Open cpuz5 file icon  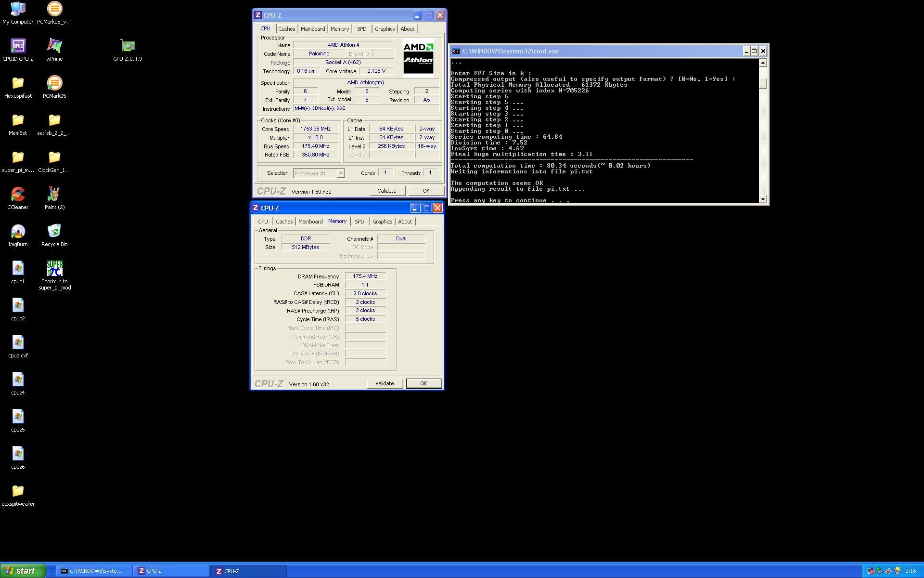pyautogui.click(x=18, y=421)
